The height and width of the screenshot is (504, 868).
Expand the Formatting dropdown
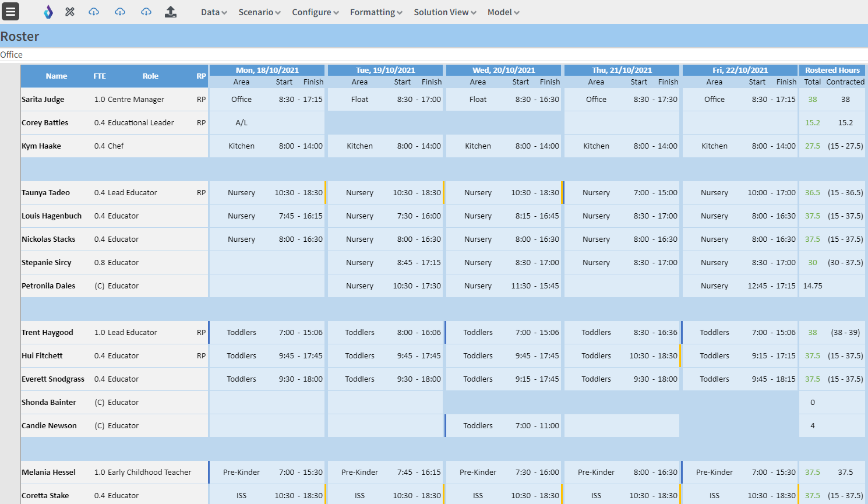[x=375, y=12]
